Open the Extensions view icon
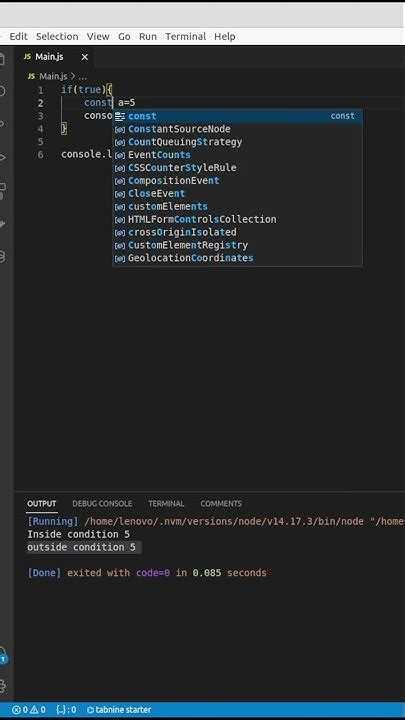This screenshot has height=720, width=405. click(3, 191)
